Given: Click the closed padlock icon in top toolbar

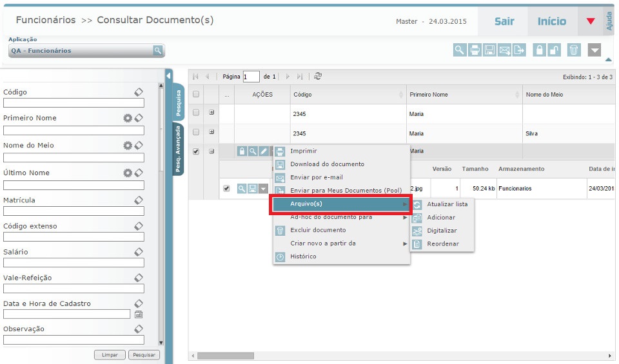Looking at the screenshot, I should (x=539, y=50).
